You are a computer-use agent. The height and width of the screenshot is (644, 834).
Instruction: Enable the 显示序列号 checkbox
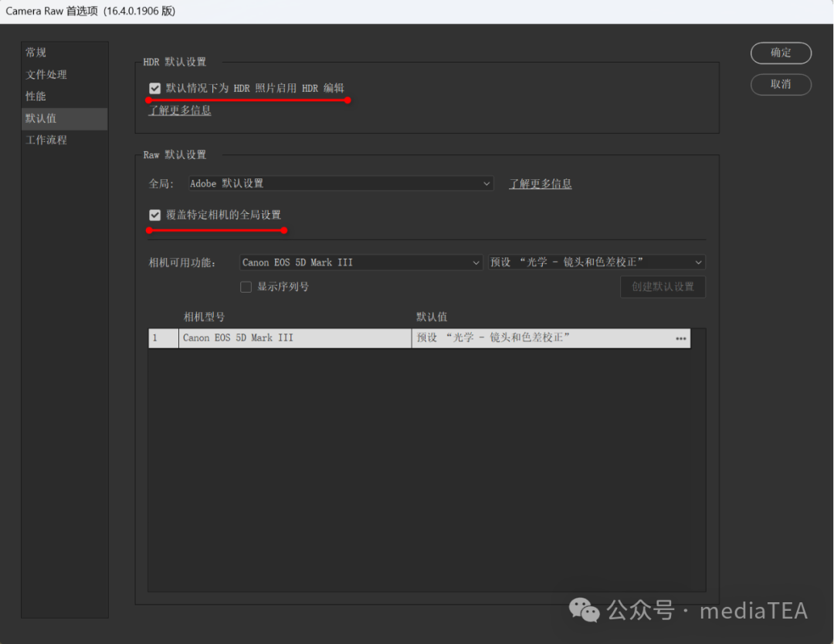pyautogui.click(x=246, y=287)
